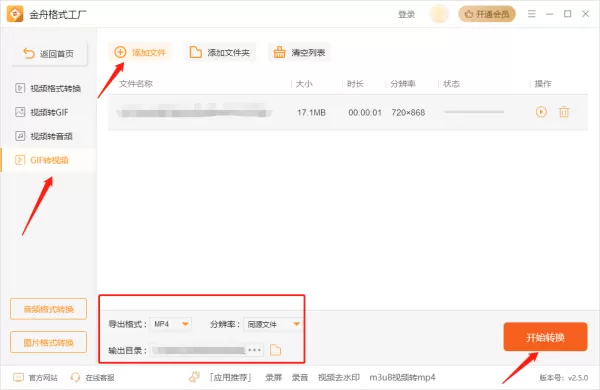Click the 图片格式转换 button

coord(49,342)
